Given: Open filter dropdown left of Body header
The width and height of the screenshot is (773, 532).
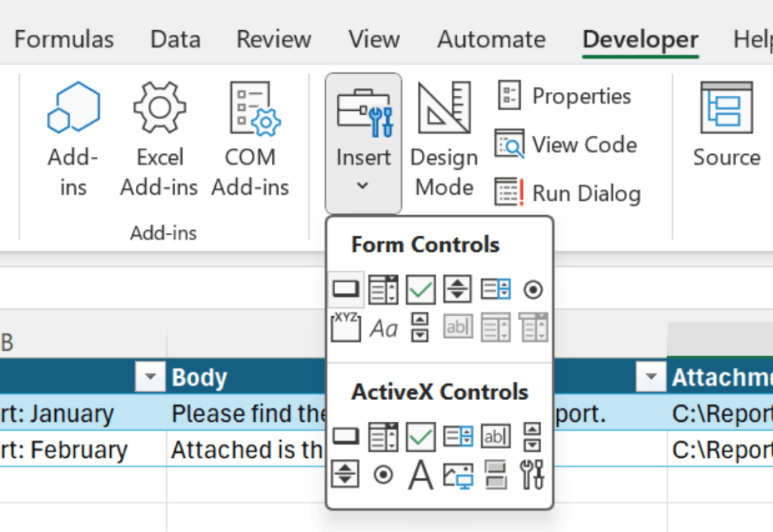Looking at the screenshot, I should (150, 377).
